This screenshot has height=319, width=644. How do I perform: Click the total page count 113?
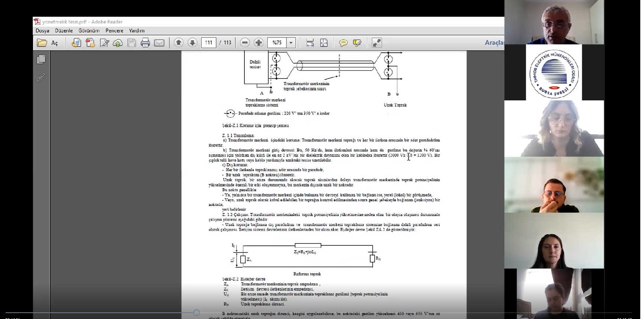pyautogui.click(x=228, y=43)
